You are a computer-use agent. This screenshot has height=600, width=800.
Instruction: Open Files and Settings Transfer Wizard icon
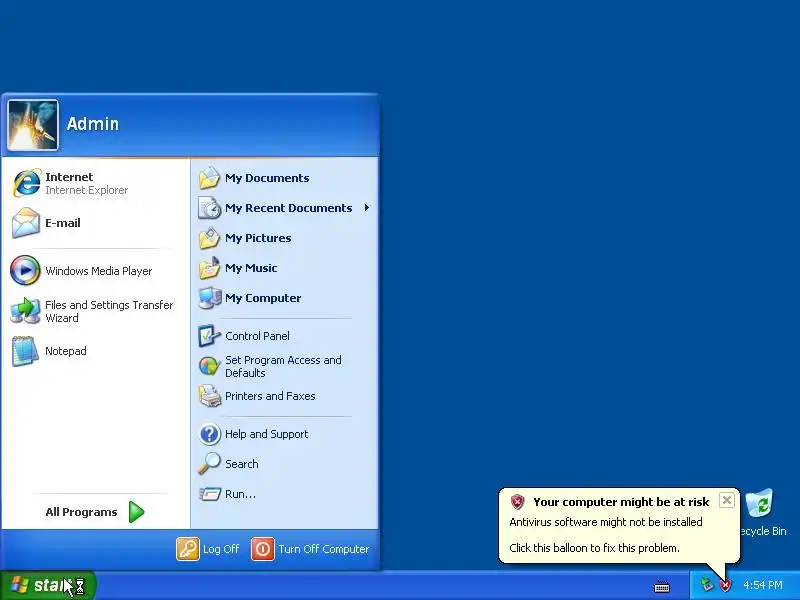click(x=25, y=311)
